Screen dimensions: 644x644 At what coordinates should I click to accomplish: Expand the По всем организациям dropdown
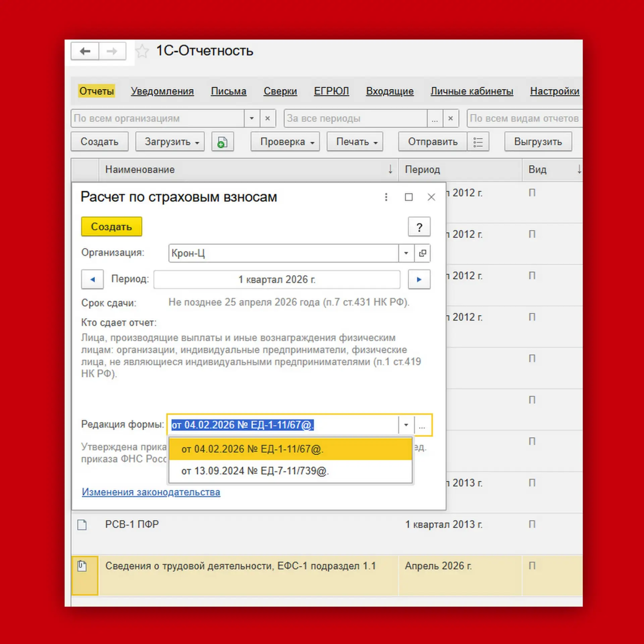252,118
